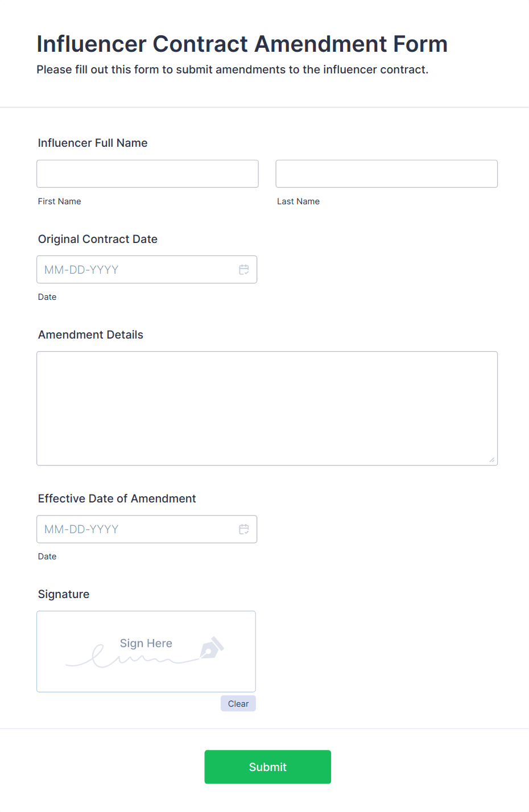
Task: Click the Date label under Original Contract Date
Action: (x=47, y=296)
